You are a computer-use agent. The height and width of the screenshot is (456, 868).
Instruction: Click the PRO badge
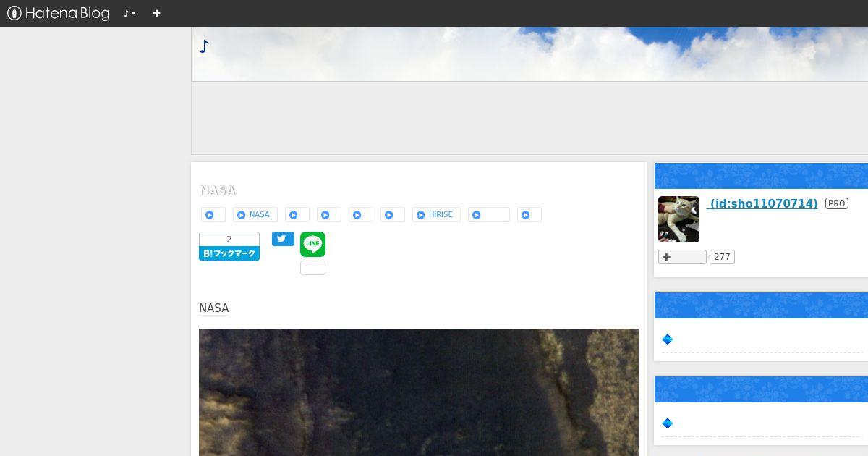tap(837, 203)
